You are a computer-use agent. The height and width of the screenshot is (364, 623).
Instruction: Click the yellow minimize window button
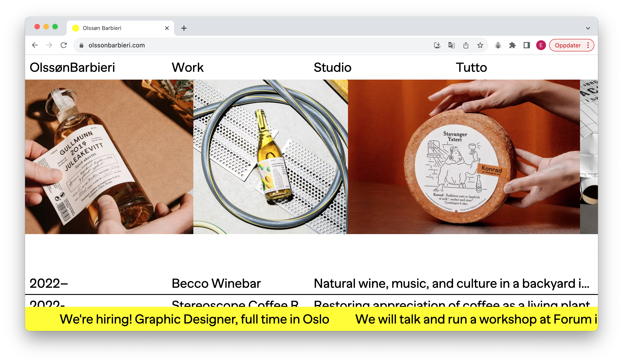click(x=46, y=27)
